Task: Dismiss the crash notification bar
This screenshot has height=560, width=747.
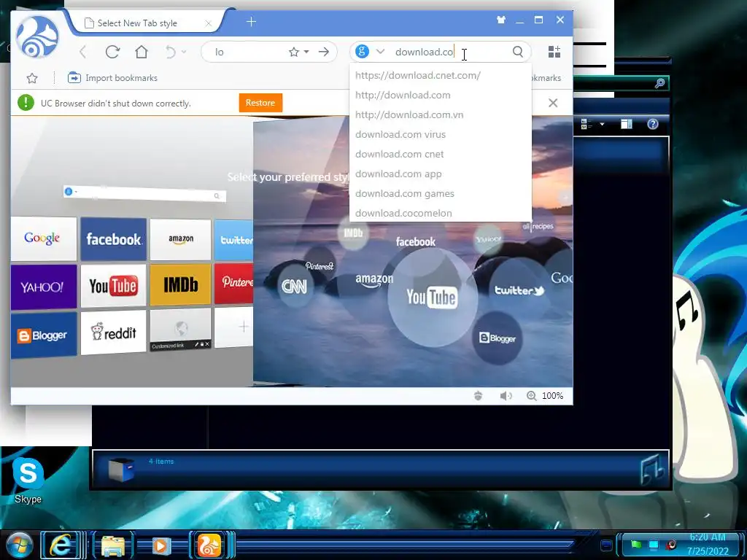Action: point(553,103)
